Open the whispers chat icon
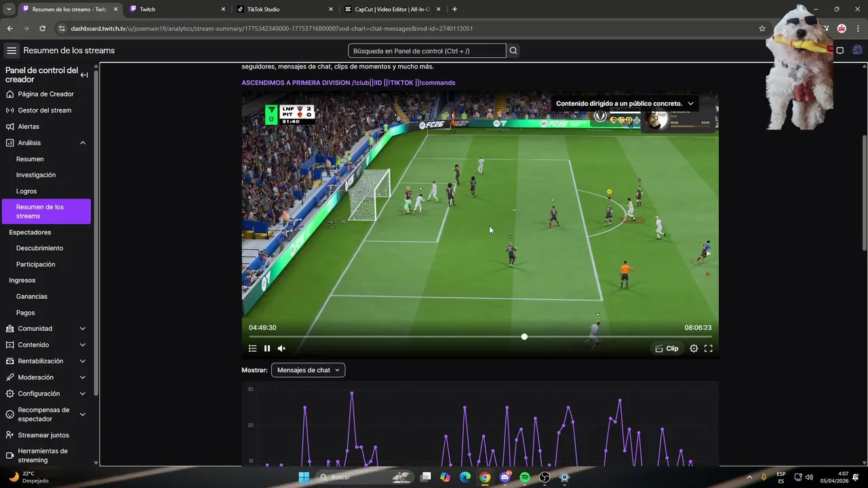Screen dimensions: 868x488 coord(840,51)
